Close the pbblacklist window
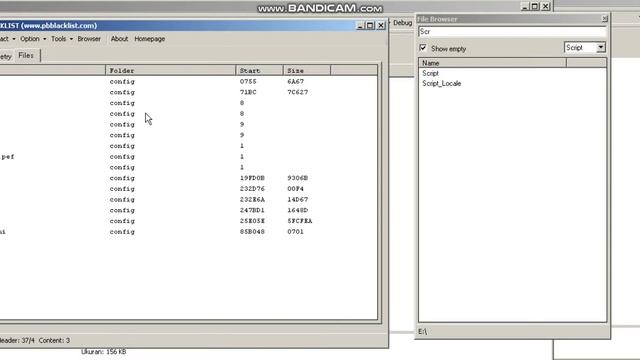Image resolution: width=640 pixels, height=360 pixels. click(381, 26)
